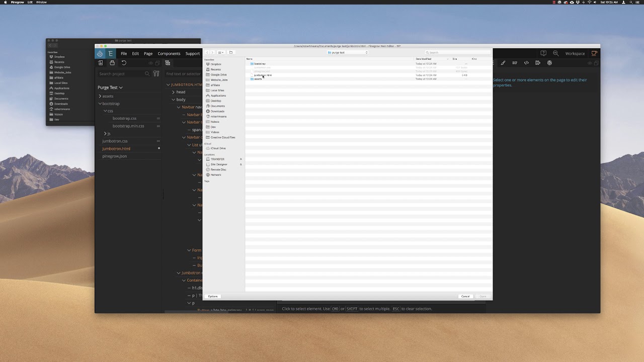Screen dimensions: 644x362
Task: Open the view options dropdown in file dialog
Action: (x=221, y=52)
